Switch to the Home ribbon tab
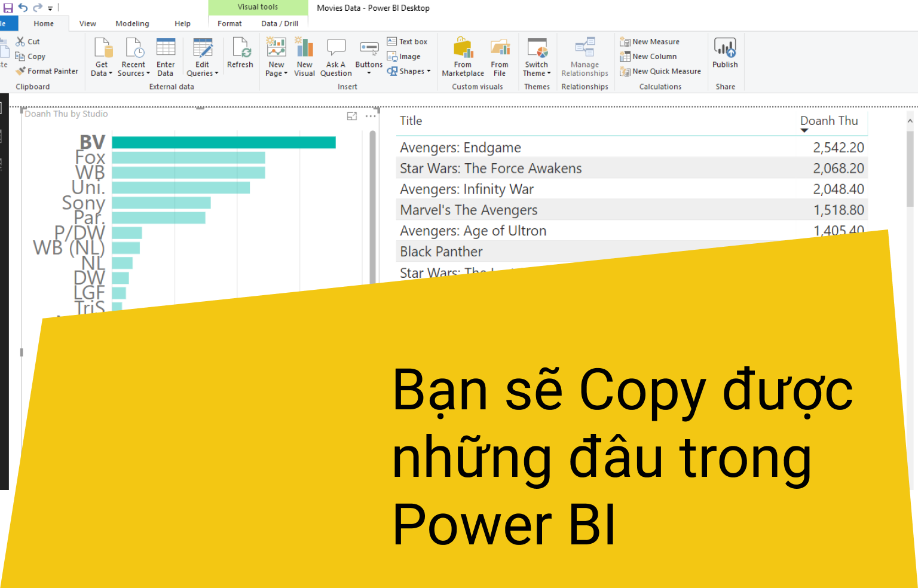Image resolution: width=918 pixels, height=588 pixels. coord(44,23)
